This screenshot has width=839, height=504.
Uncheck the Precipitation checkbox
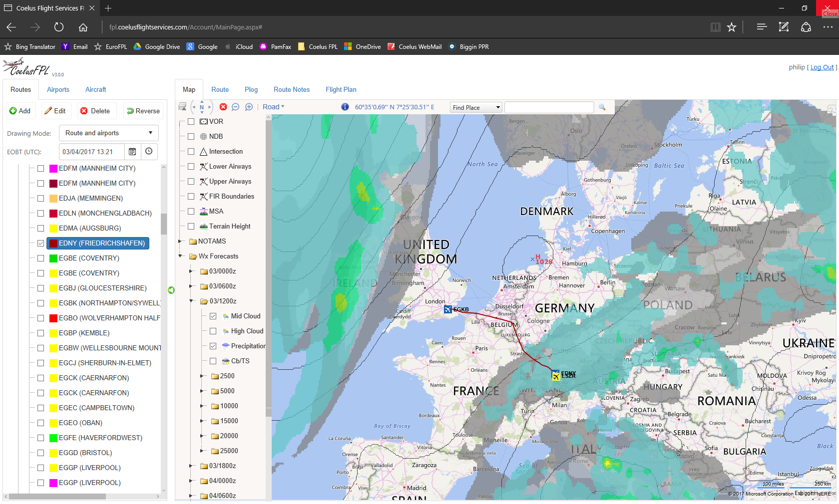[213, 346]
